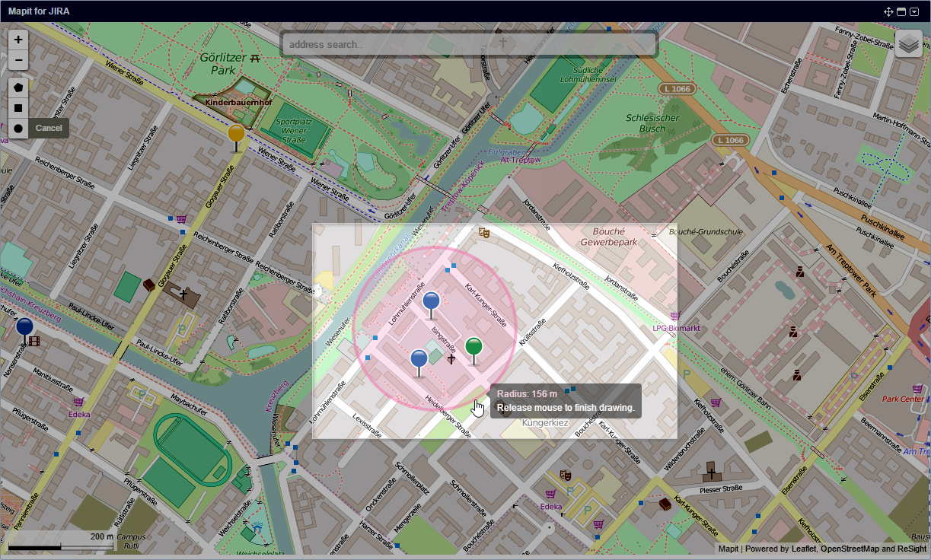931x560 pixels.
Task: Open the ReSight attribution link
Action: (911, 549)
